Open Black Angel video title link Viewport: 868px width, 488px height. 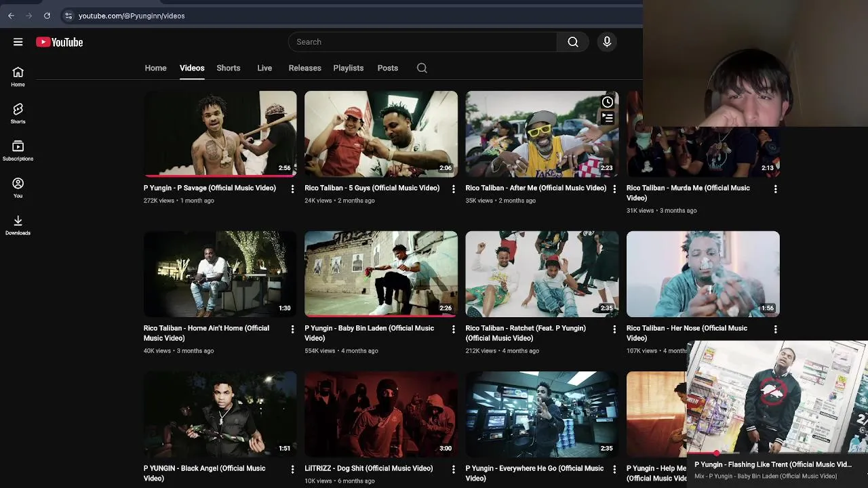[x=205, y=473]
